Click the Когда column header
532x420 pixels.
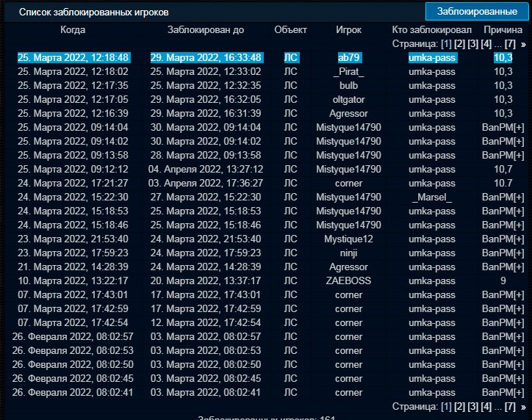click(x=73, y=30)
